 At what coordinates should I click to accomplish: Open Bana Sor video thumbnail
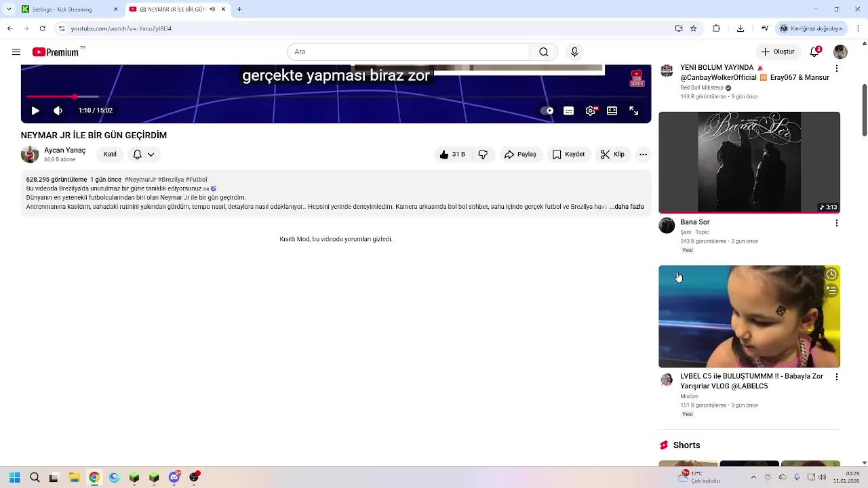point(749,163)
